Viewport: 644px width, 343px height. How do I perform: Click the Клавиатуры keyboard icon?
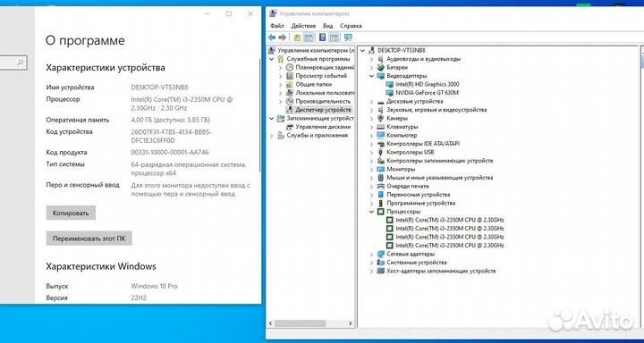coord(381,127)
